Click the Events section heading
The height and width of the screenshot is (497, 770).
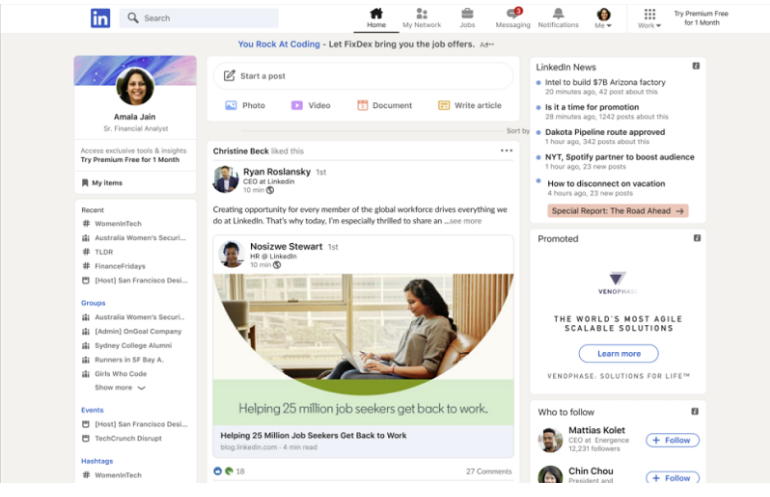coord(92,410)
